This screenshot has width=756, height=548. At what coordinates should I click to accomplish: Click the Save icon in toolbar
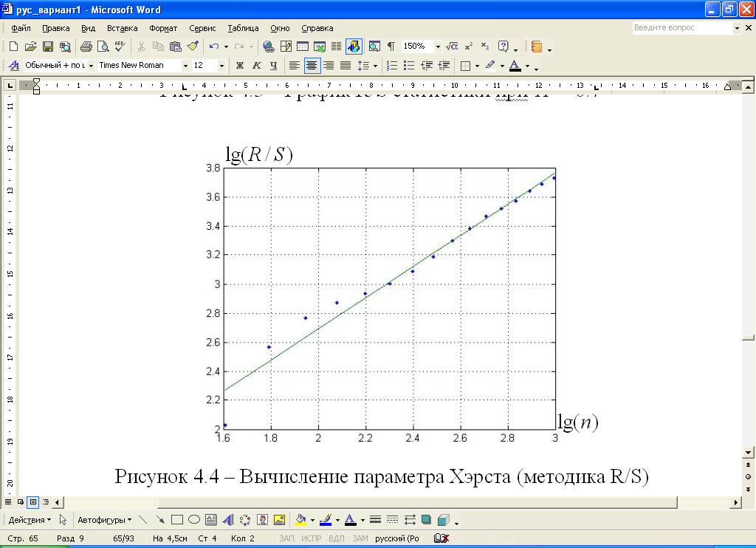click(x=47, y=47)
